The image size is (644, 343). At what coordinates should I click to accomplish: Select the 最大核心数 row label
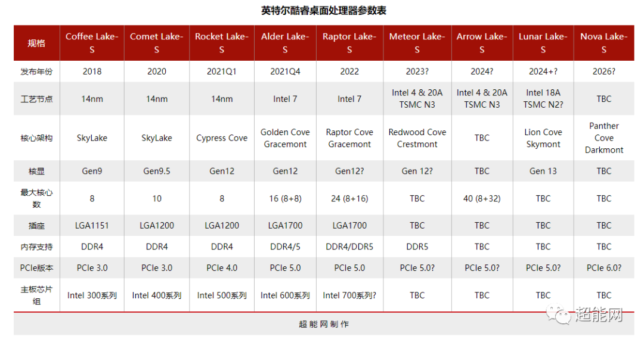click(x=36, y=198)
